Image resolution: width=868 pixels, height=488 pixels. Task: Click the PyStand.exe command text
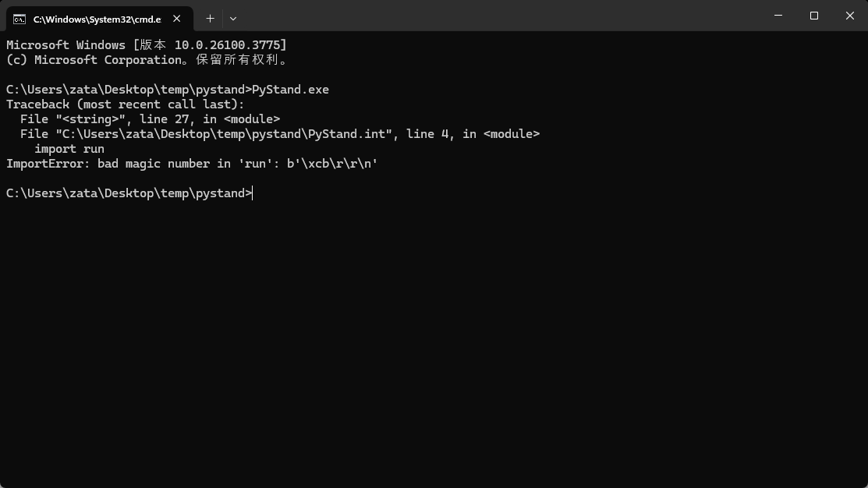click(290, 90)
